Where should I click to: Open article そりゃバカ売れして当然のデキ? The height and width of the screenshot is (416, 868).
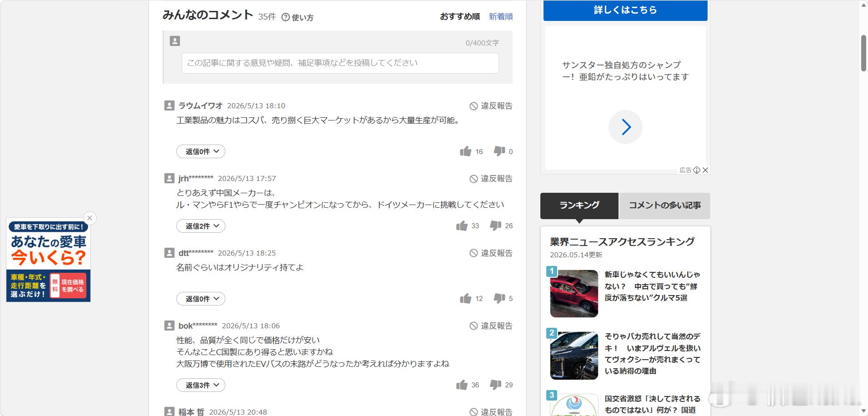[653, 354]
